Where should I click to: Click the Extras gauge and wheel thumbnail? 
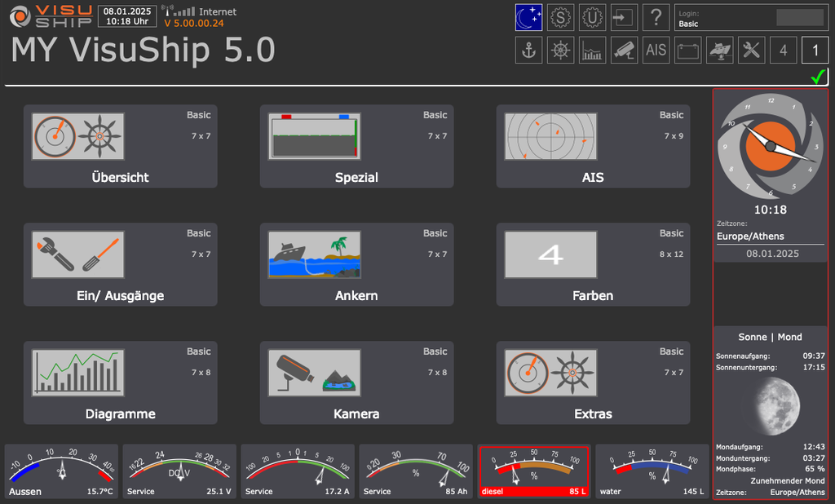(x=551, y=373)
